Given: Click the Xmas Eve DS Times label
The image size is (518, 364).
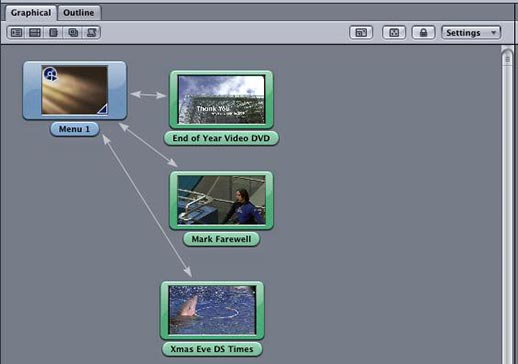Looking at the screenshot, I should (x=212, y=349).
